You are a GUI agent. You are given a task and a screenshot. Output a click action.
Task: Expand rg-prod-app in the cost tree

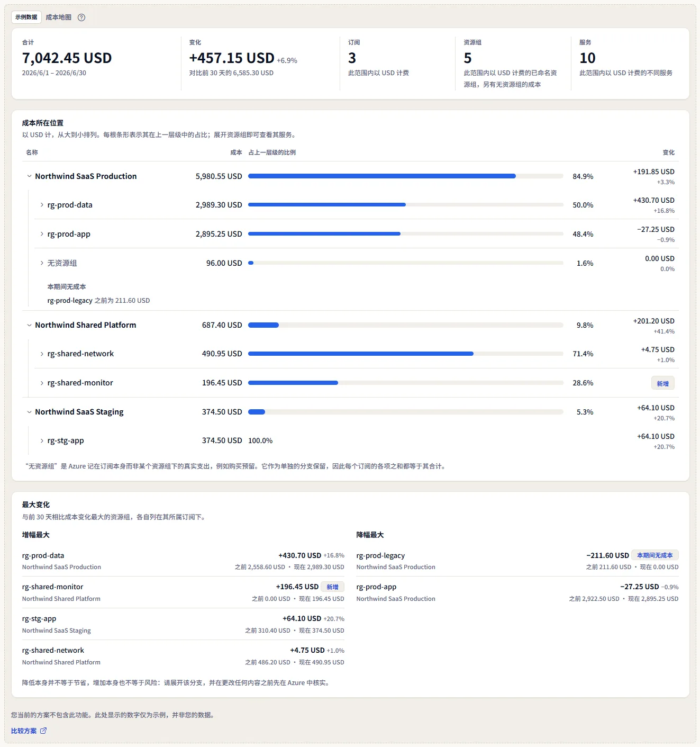point(42,234)
